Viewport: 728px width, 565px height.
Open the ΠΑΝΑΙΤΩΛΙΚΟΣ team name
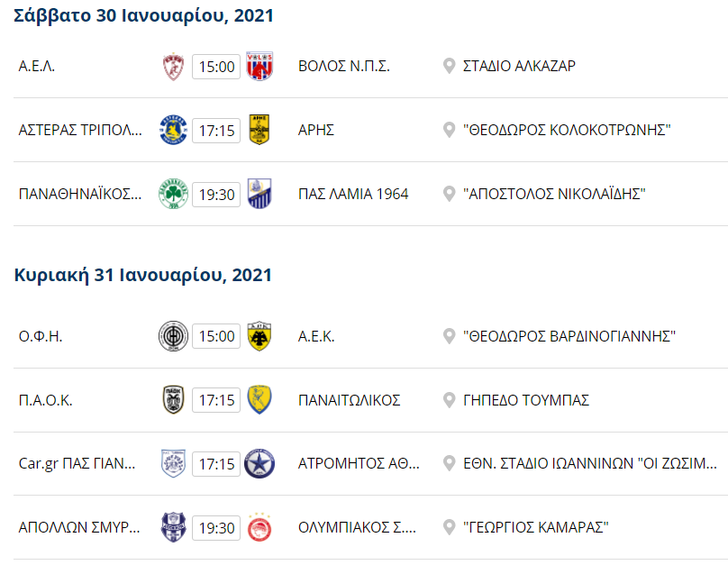tap(349, 400)
